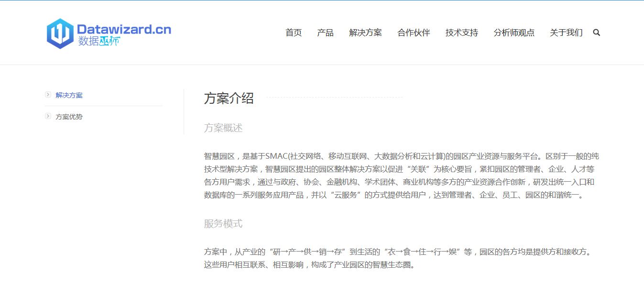Image resolution: width=644 pixels, height=285 pixels.
Task: Open the search magnifier icon in navigation
Action: 596,33
